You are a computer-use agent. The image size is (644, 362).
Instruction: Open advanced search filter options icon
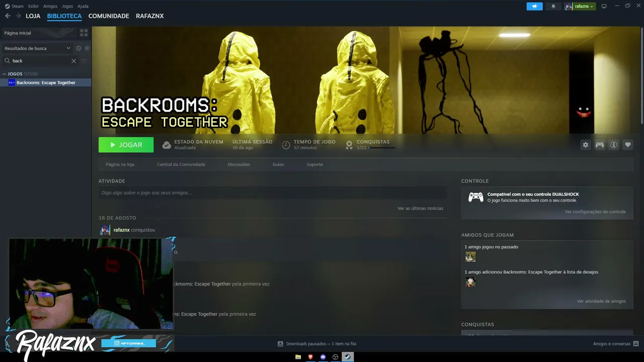84,61
